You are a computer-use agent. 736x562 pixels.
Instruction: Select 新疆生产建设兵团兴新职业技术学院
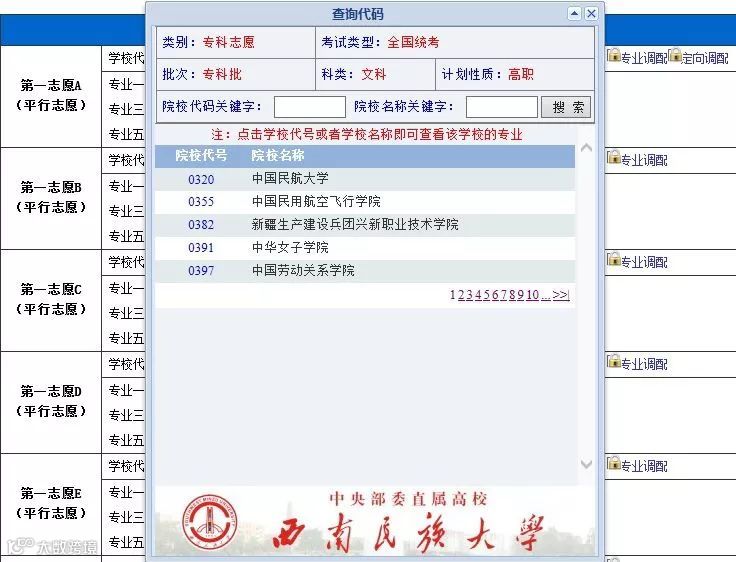pos(355,224)
